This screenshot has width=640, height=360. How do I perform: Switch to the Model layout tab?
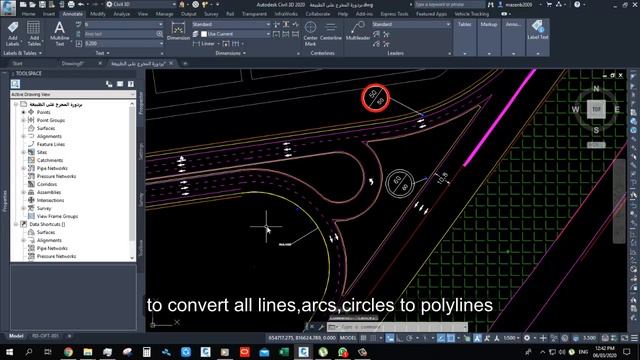click(x=16, y=336)
